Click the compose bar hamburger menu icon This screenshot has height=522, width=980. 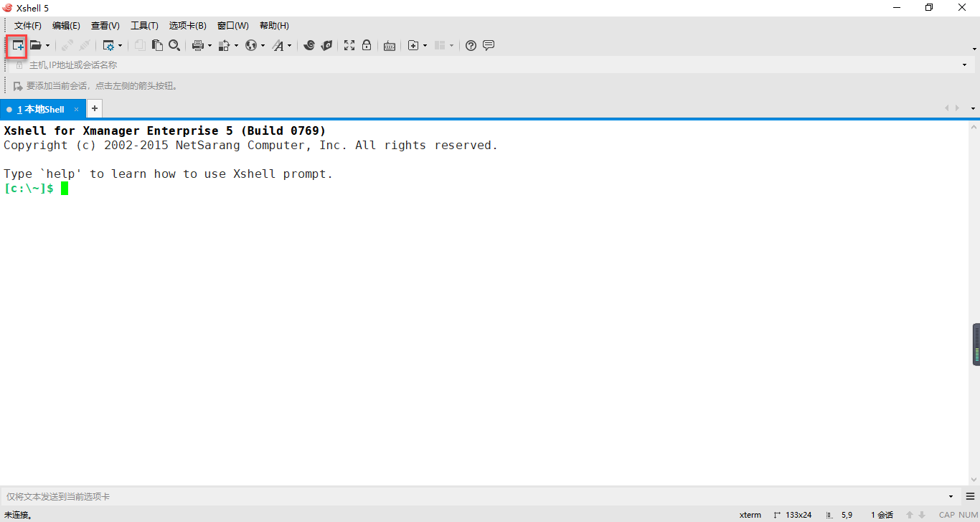click(970, 496)
